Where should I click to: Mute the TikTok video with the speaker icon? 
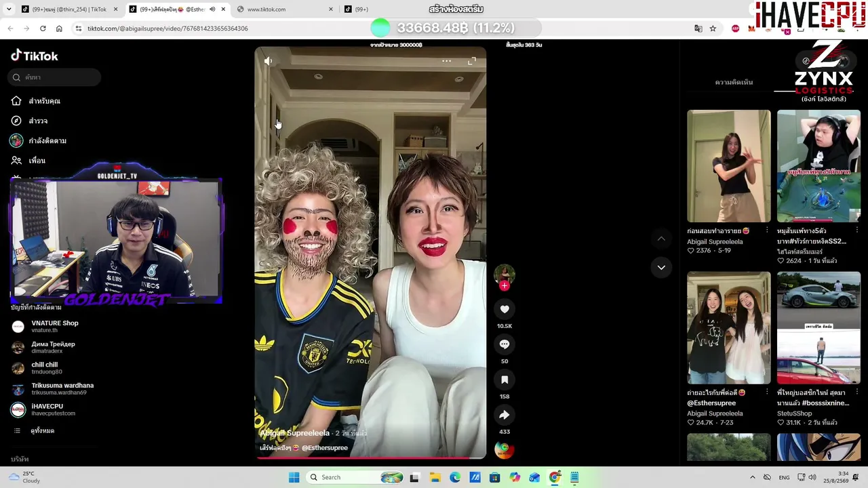269,61
